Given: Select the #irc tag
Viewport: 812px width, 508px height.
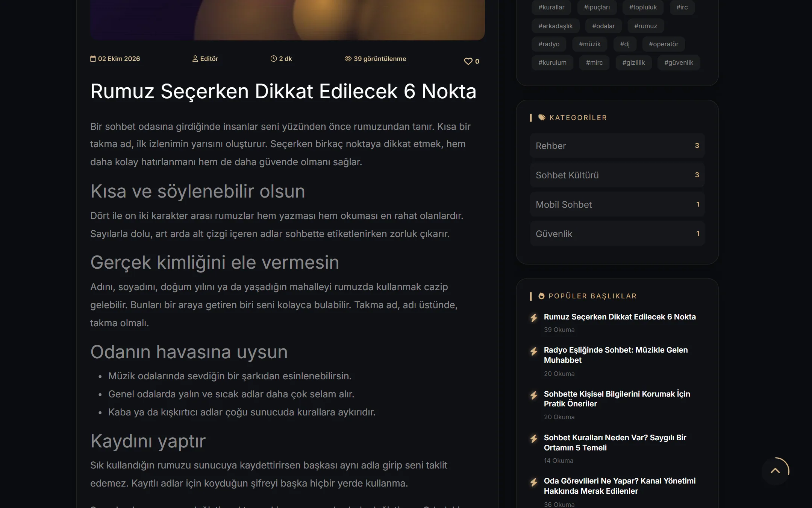Looking at the screenshot, I should pos(682,7).
